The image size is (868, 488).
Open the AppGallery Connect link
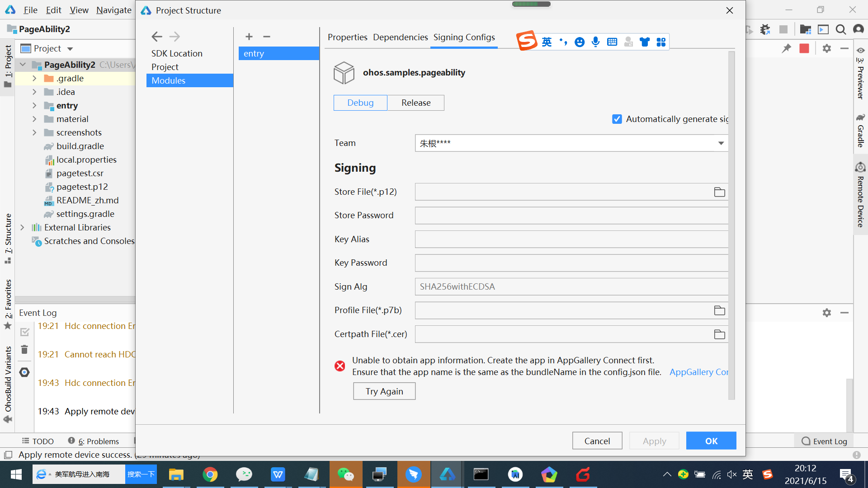[698, 372]
